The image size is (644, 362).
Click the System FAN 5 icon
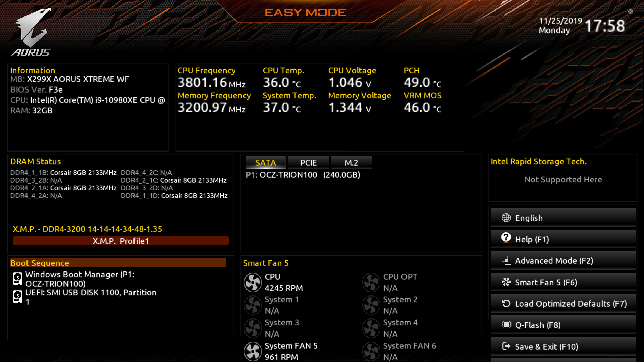point(253,351)
